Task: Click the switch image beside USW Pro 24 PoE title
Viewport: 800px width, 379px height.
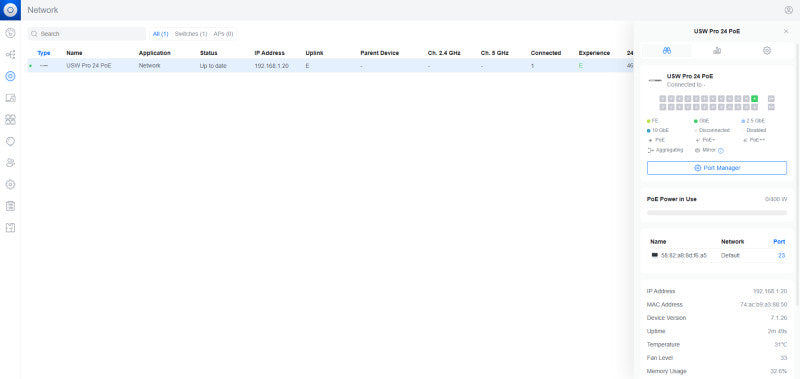Action: click(655, 80)
